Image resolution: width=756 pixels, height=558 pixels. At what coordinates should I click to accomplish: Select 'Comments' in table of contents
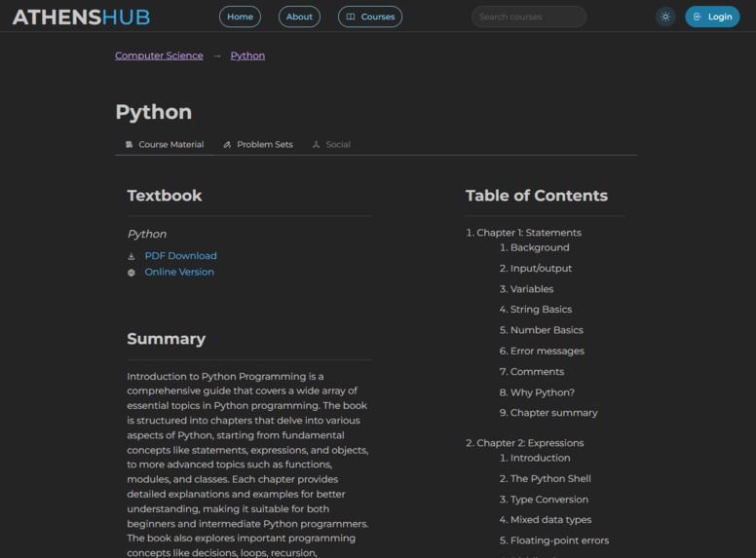tap(537, 372)
